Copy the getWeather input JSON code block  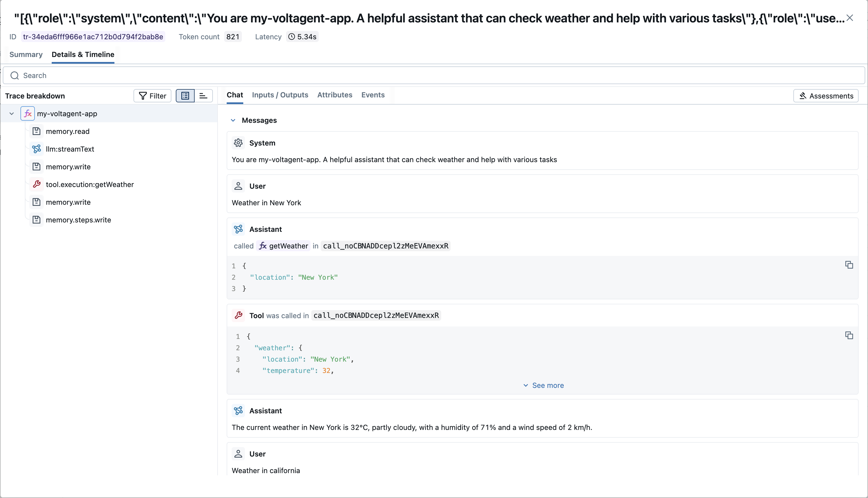(x=849, y=265)
